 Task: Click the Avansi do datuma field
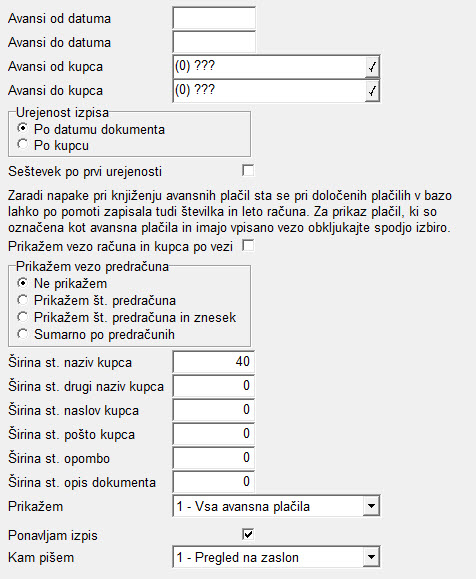pos(214,42)
